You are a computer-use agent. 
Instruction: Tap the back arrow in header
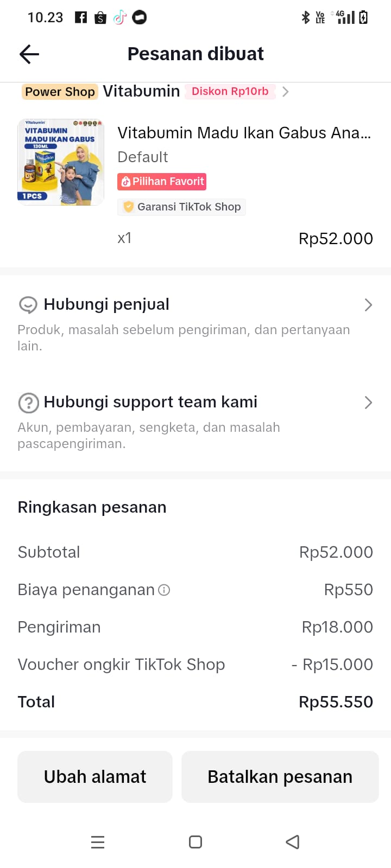29,54
